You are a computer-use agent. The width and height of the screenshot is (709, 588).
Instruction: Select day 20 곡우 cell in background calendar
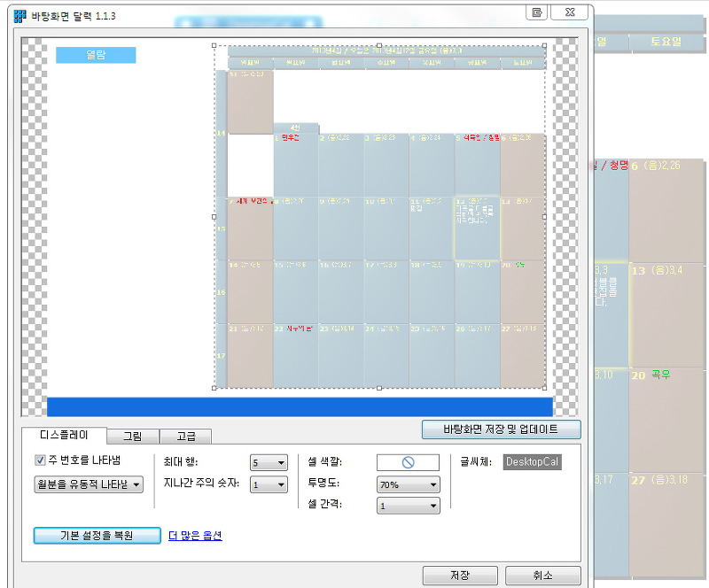[x=666, y=421]
